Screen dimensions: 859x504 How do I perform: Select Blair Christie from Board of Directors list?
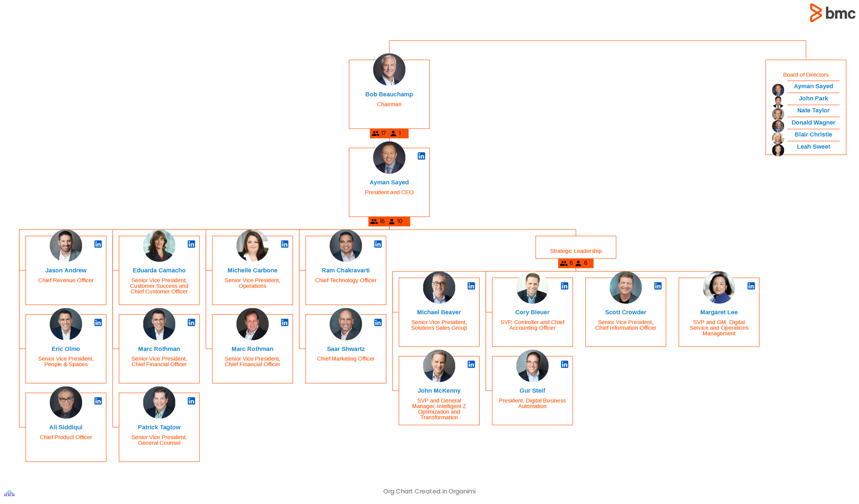pos(812,135)
